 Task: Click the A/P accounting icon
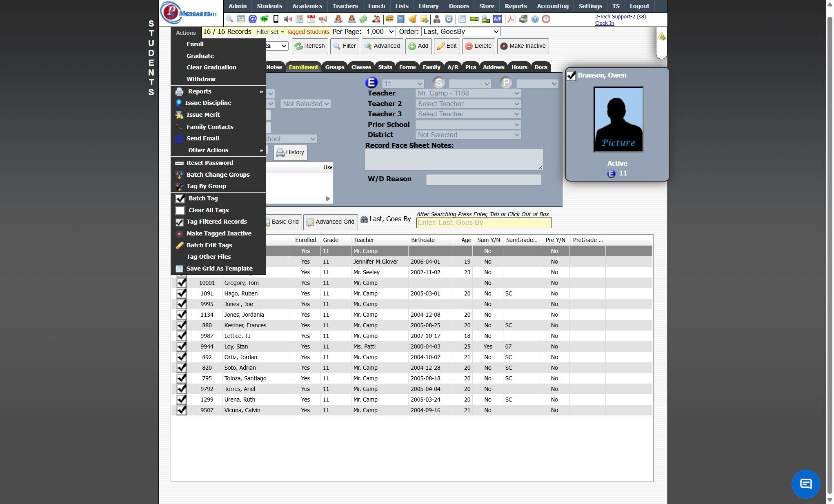point(497,19)
